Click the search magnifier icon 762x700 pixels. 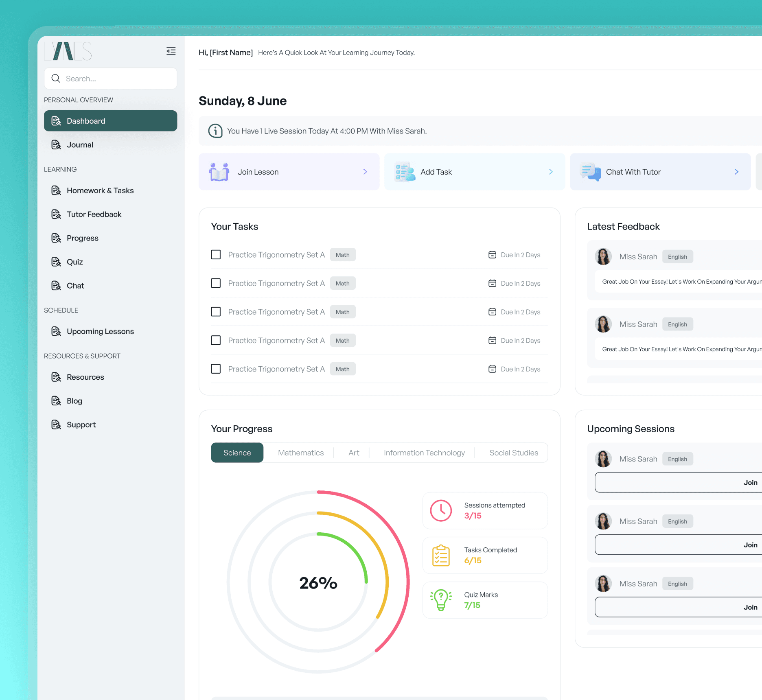coord(56,79)
